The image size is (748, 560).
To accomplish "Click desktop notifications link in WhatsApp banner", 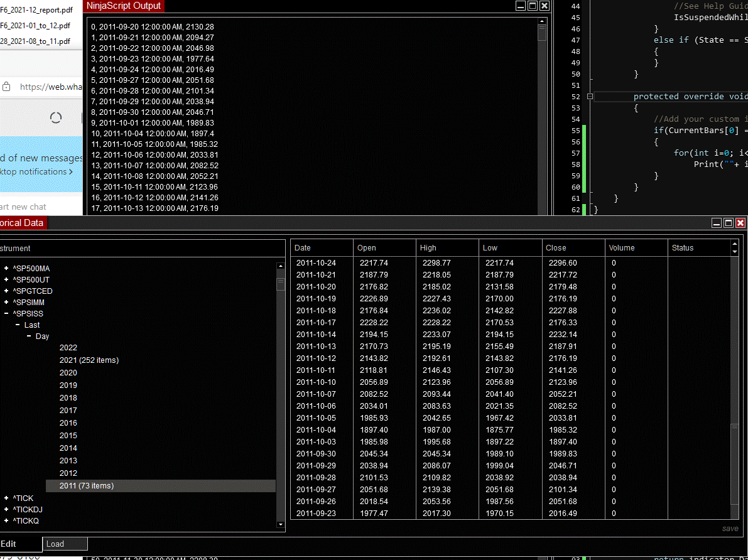I will pos(36,172).
